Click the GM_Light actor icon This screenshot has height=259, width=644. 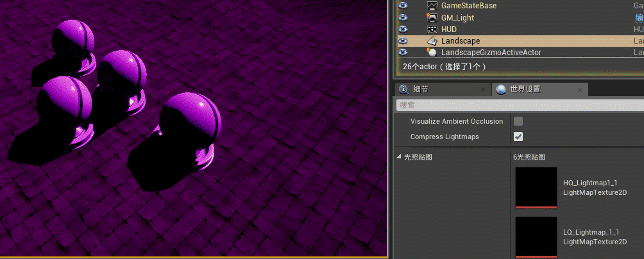pyautogui.click(x=432, y=18)
